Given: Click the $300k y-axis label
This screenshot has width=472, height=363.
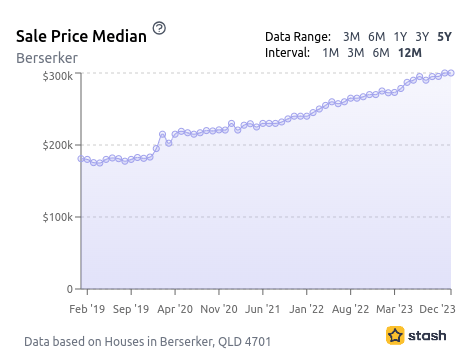Looking at the screenshot, I should pos(57,76).
